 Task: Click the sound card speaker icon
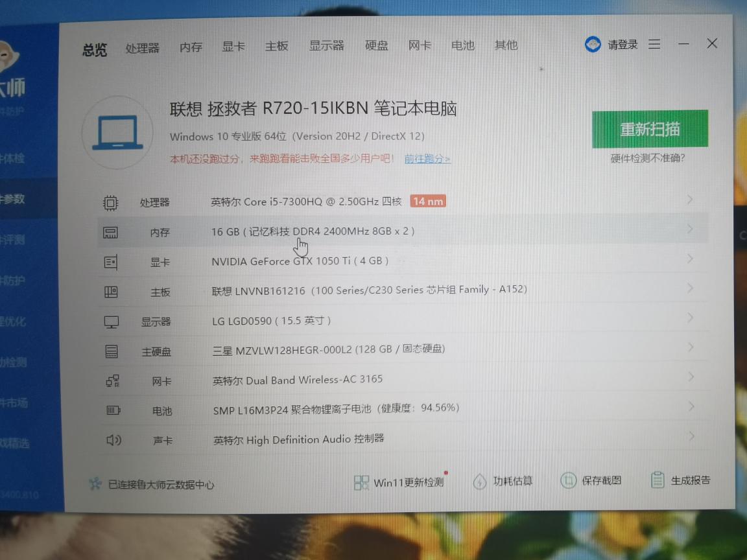pos(114,440)
